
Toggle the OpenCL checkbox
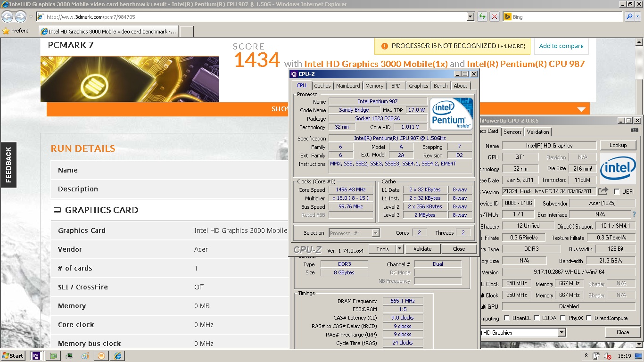pos(507,318)
